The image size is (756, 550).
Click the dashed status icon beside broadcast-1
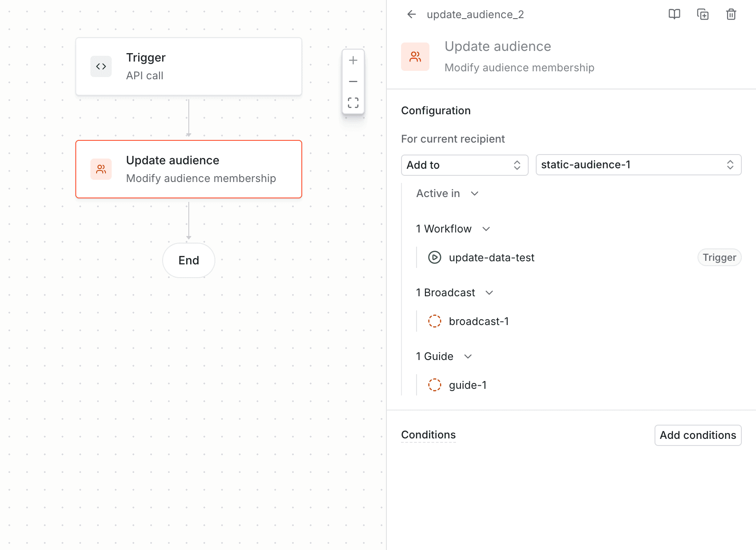click(x=435, y=321)
